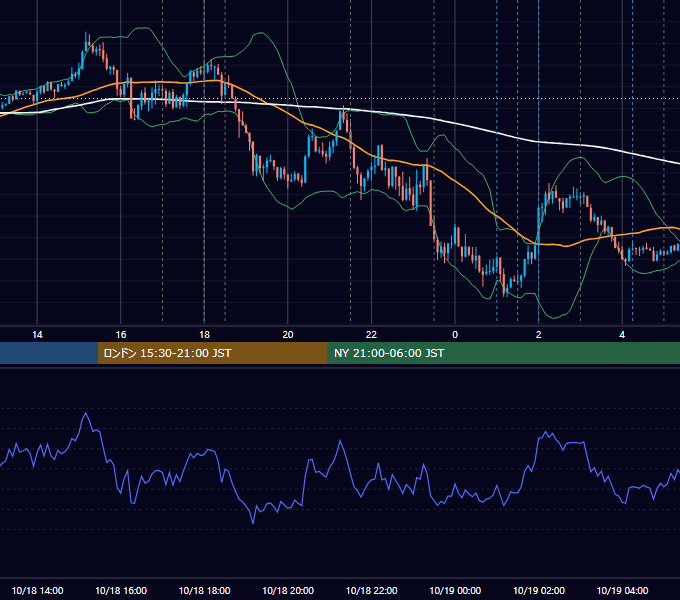Click the hour label 4 on price chart axis
The image size is (680, 600).
(622, 335)
